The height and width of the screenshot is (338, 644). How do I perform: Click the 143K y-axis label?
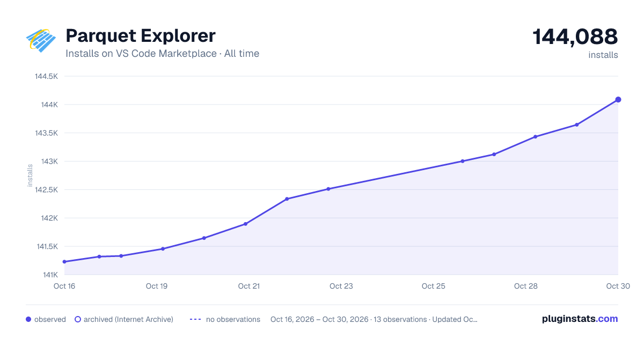click(49, 161)
